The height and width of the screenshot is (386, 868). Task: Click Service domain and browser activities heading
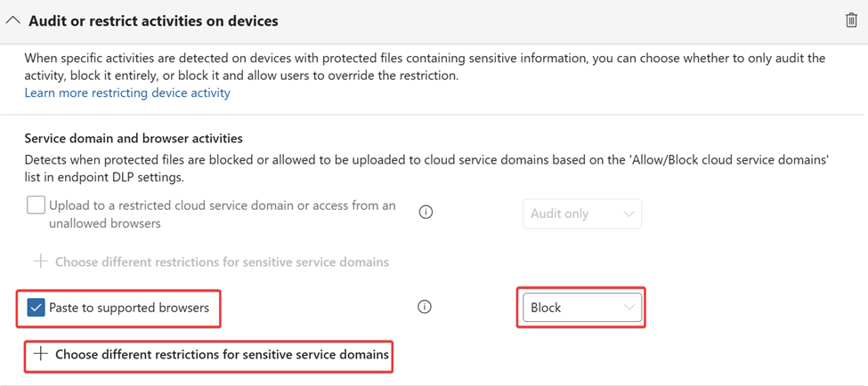pyautogui.click(x=134, y=139)
